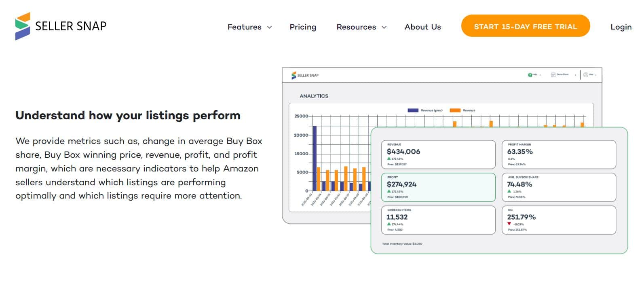Click the 'Understand how your listings perform' heading
The image size is (644, 292).
click(128, 115)
